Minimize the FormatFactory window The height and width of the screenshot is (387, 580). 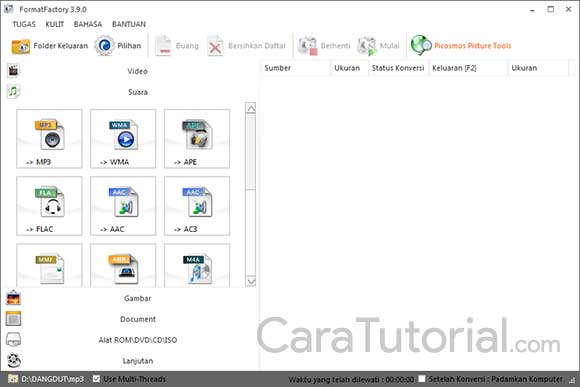(x=532, y=10)
